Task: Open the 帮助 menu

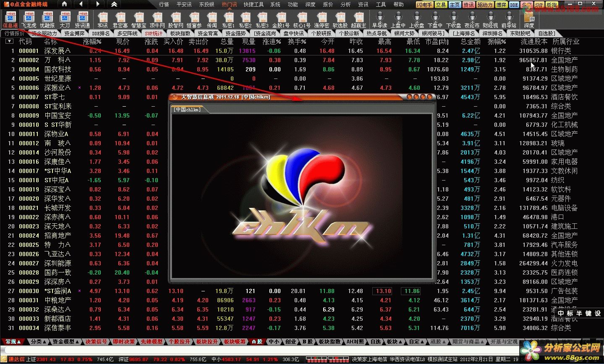Action: coord(398,4)
